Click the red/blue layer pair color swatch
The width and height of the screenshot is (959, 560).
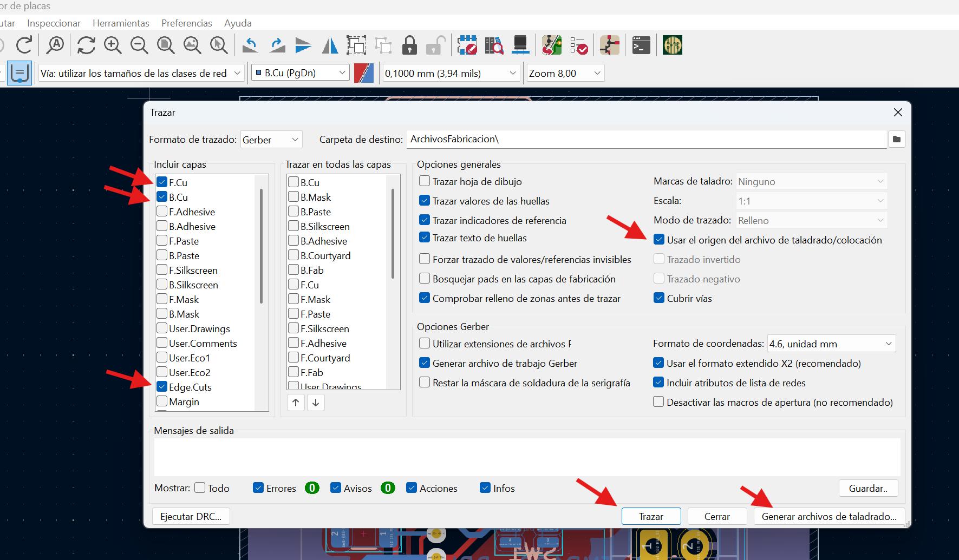pos(364,73)
